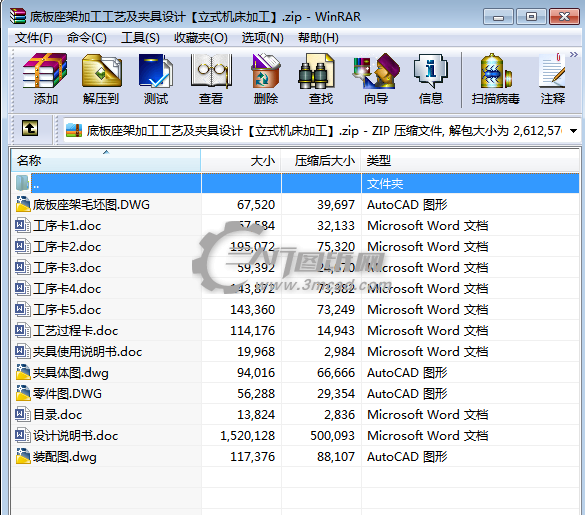The height and width of the screenshot is (515, 585).
Task: Click compressed size value 500,093
Action: pyautogui.click(x=332, y=436)
